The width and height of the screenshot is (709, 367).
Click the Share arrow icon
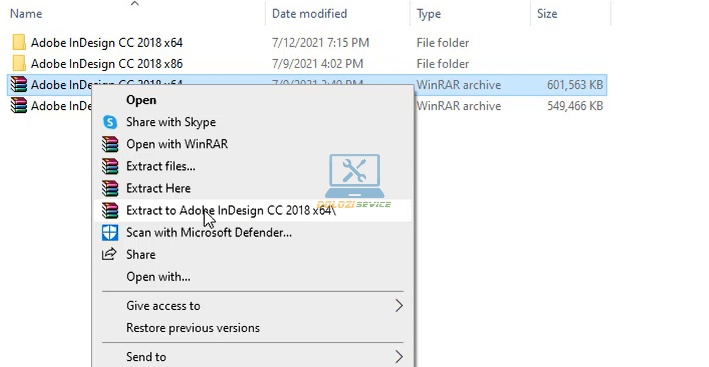pyautogui.click(x=109, y=254)
